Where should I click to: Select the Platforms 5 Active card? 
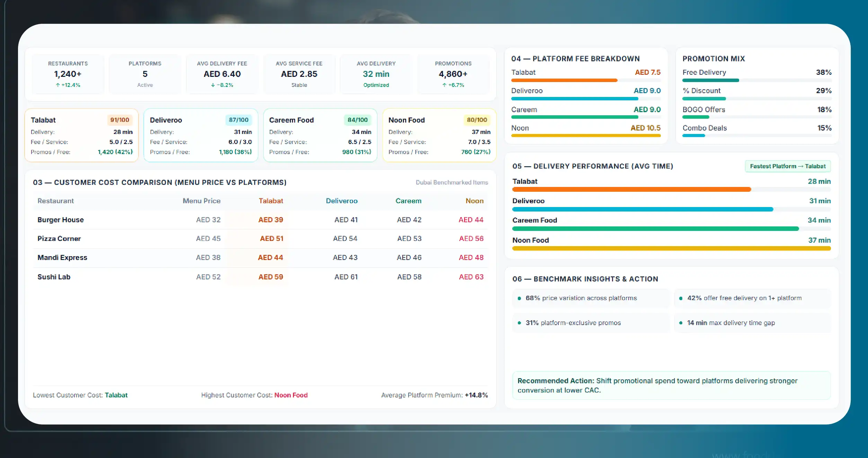point(145,74)
